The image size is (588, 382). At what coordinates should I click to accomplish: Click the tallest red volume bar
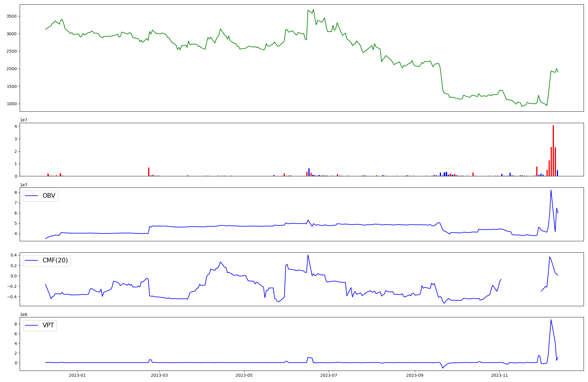tap(553, 150)
